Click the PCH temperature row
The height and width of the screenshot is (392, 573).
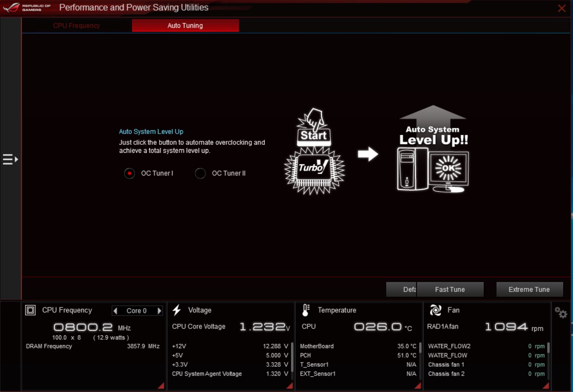coord(358,355)
